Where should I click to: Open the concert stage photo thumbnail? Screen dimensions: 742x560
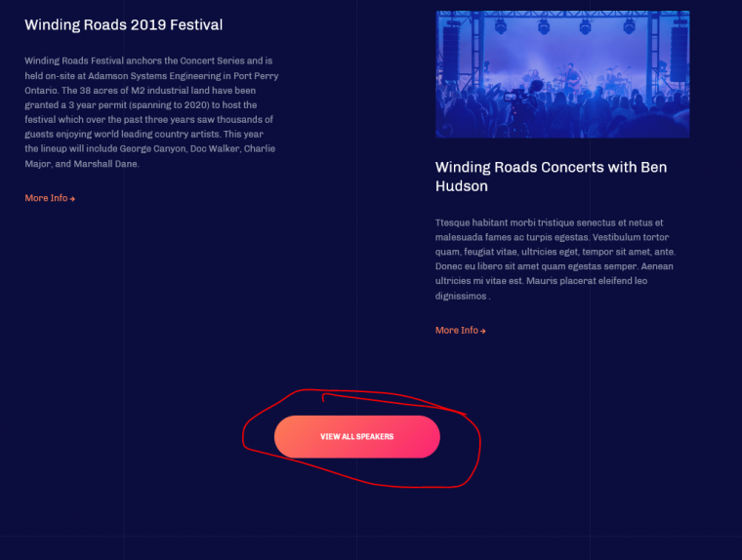(x=562, y=74)
